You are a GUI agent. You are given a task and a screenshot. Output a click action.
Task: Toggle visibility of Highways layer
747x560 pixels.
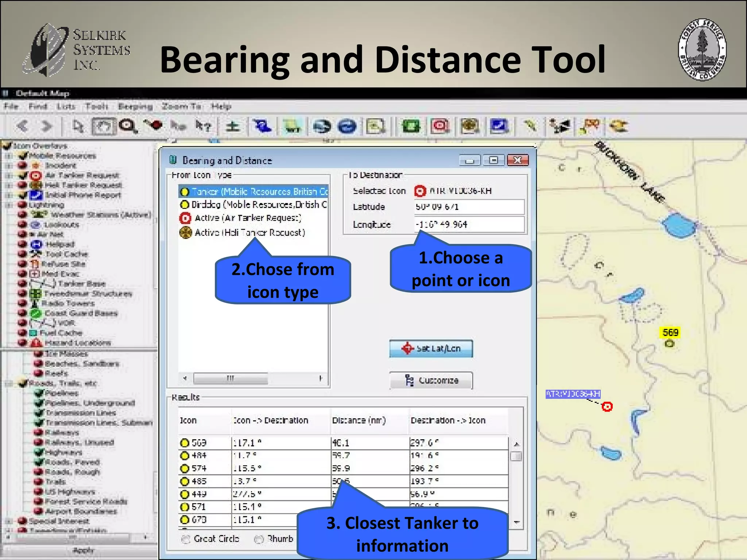click(39, 452)
